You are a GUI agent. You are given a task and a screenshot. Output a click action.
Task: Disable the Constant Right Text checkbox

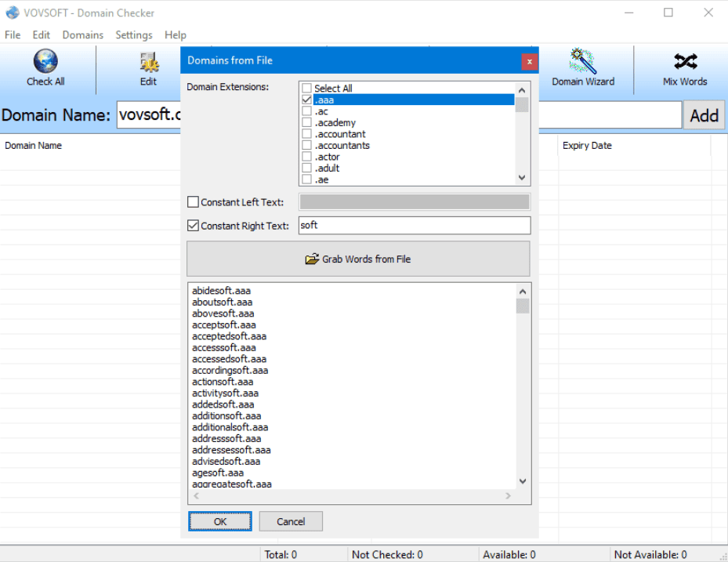[x=193, y=226]
